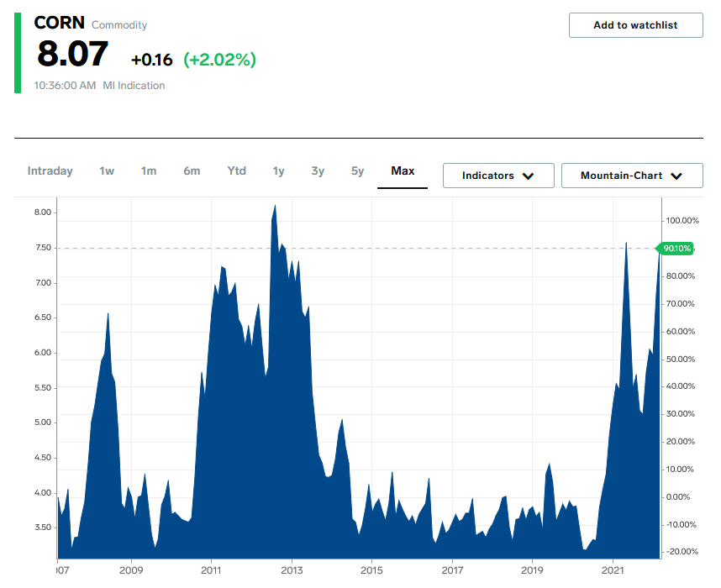
Task: Click the Add to watchlist button
Action: (x=635, y=25)
